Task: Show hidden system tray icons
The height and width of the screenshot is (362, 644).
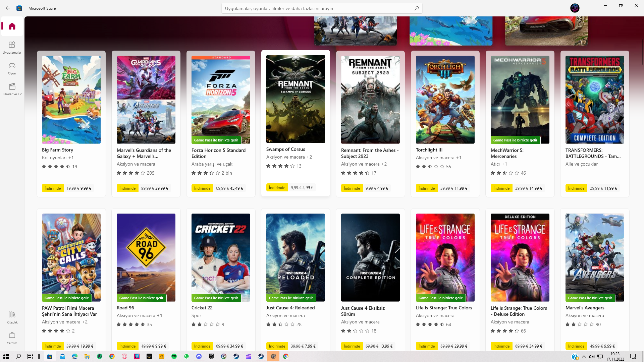Action: (x=584, y=356)
